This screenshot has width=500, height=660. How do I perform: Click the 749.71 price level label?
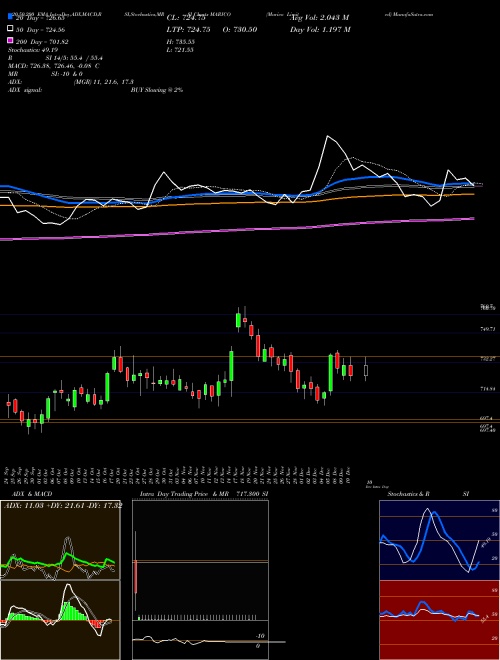tap(488, 329)
